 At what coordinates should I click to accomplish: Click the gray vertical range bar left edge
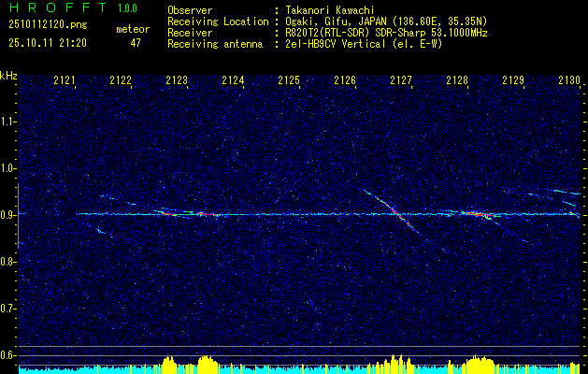point(19,216)
